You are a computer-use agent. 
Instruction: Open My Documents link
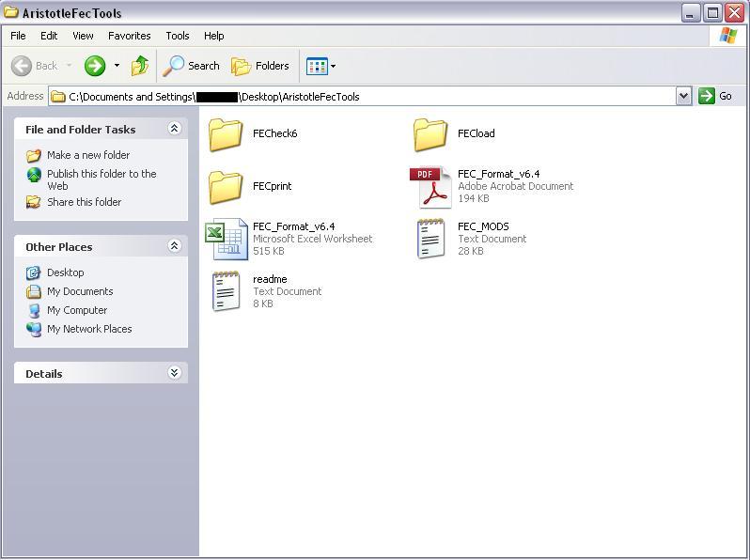point(80,291)
